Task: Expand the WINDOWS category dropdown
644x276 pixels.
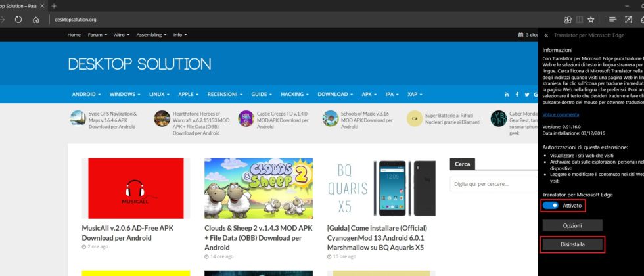Action: (125, 94)
